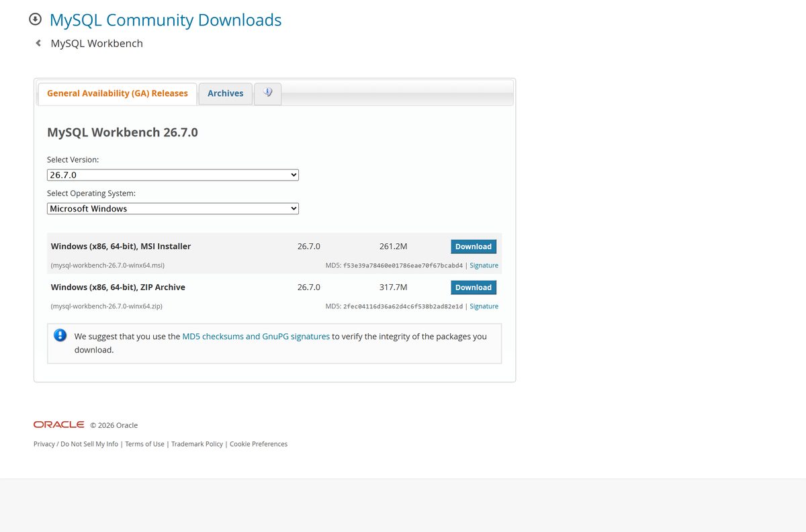This screenshot has width=806, height=532.
Task: Open the Terms of Use link
Action: 144,444
